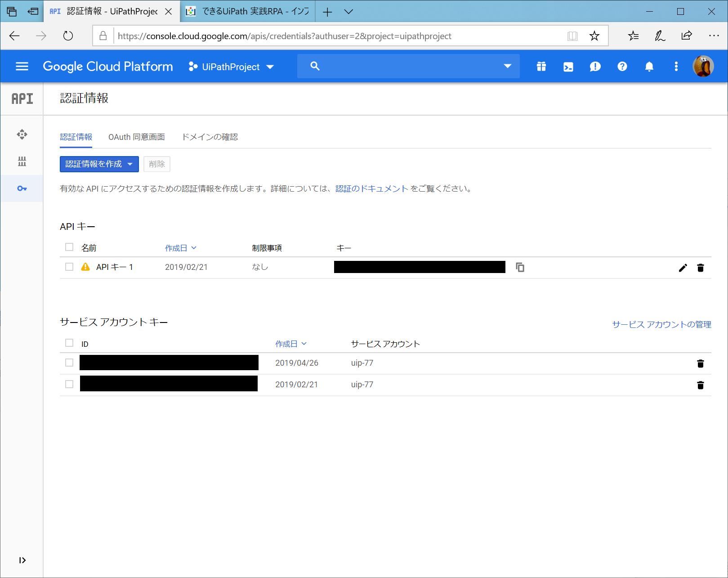Check the 2019/04/26 service account key row
This screenshot has height=578, width=728.
pyautogui.click(x=69, y=363)
